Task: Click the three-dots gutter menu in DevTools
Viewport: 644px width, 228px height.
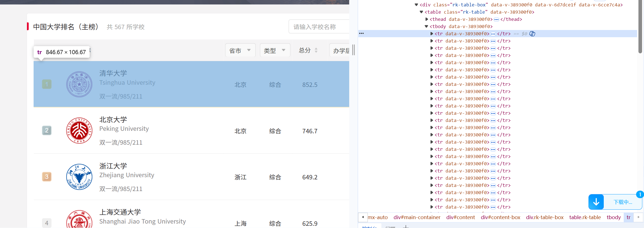Action: [x=361, y=33]
